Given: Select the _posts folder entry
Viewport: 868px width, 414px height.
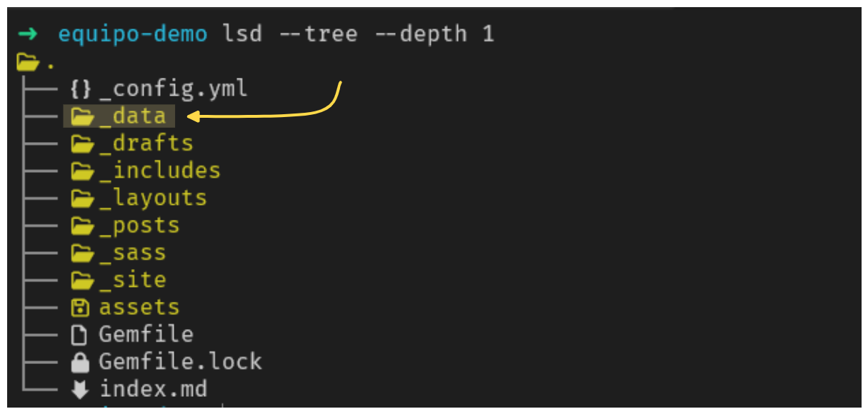Looking at the screenshot, I should pyautogui.click(x=125, y=226).
